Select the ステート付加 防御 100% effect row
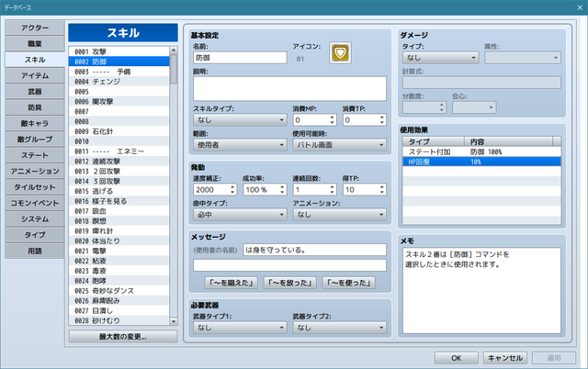588x369 pixels. [481, 151]
